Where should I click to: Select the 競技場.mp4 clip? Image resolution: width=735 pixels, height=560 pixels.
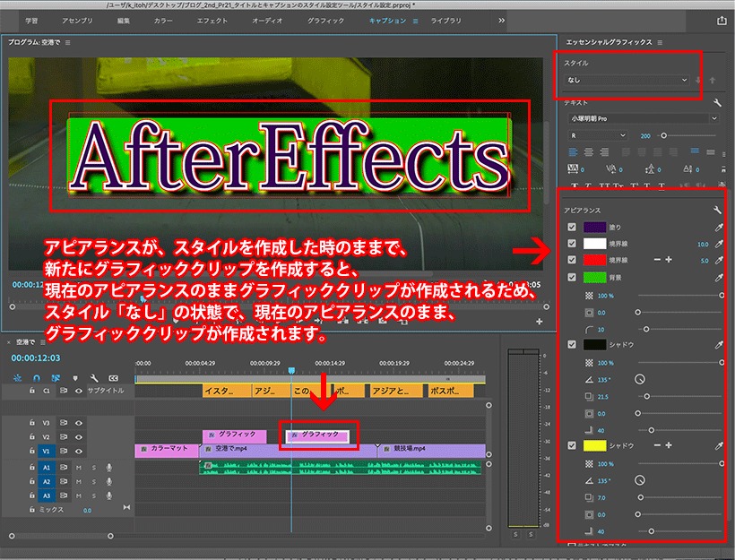tap(431, 451)
